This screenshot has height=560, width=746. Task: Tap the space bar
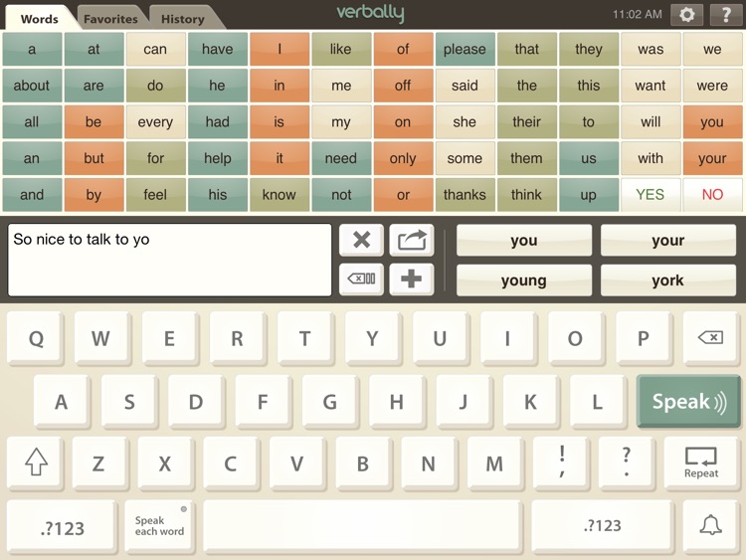tap(362, 526)
